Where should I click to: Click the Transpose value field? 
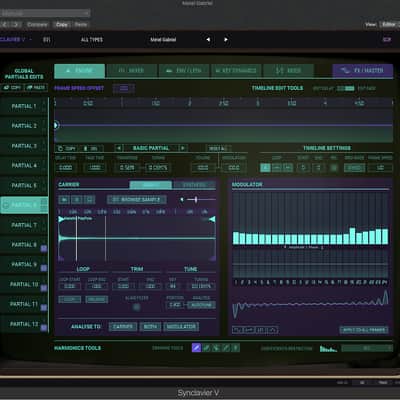127,167
